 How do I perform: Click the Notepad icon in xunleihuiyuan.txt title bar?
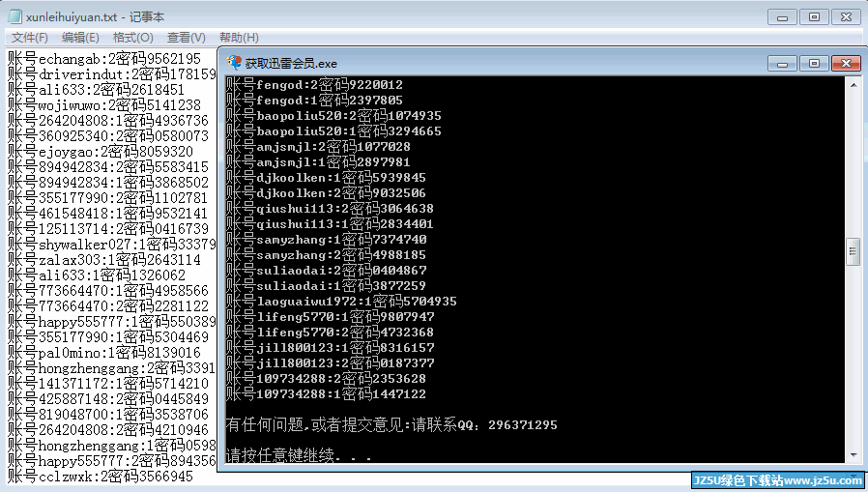click(x=14, y=16)
